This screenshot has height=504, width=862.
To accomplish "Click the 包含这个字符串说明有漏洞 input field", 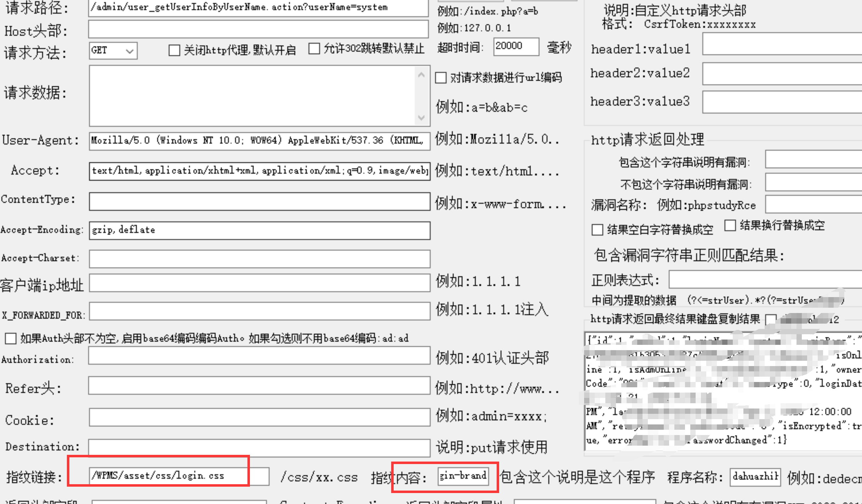I will [x=814, y=159].
